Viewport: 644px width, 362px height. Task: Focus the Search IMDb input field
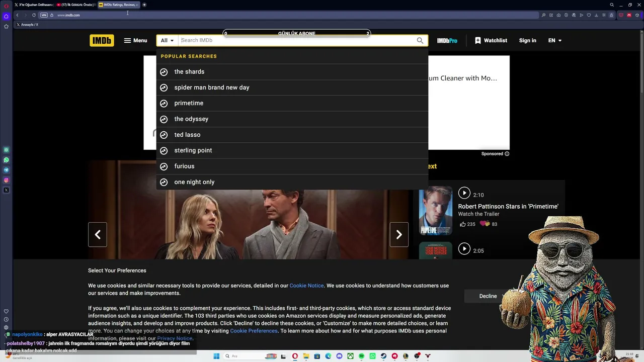pos(297,40)
